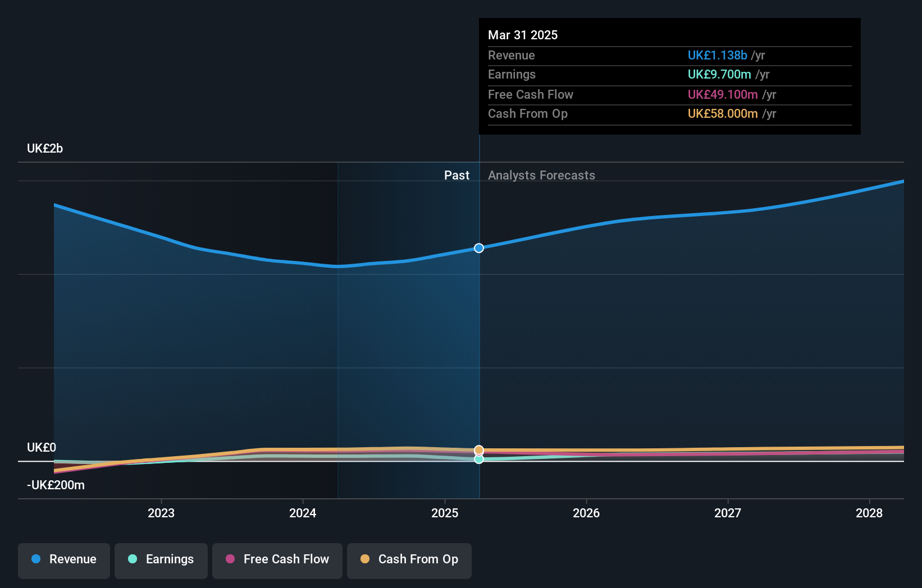The width and height of the screenshot is (922, 588).
Task: Click the UK£9.700m earnings value
Action: click(x=719, y=75)
